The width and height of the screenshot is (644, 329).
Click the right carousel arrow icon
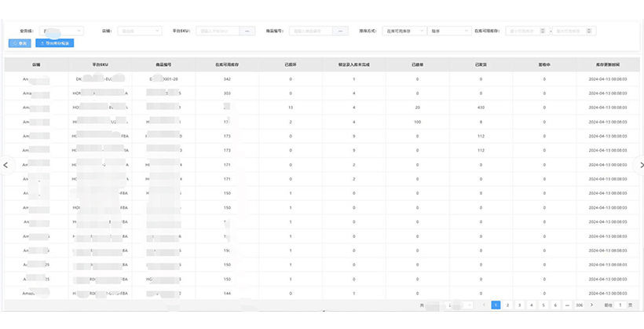pos(638,165)
